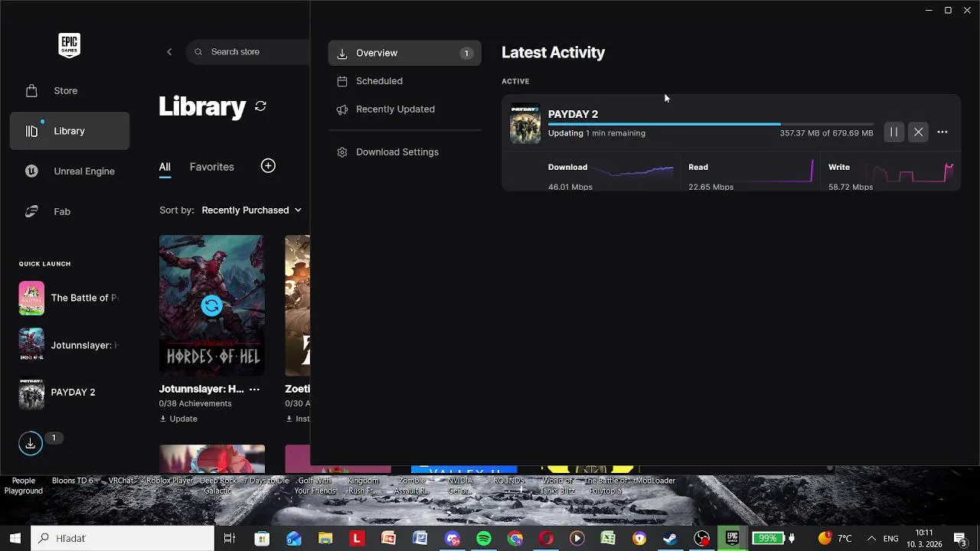Click the Recently Updated megaphone icon

342,109
